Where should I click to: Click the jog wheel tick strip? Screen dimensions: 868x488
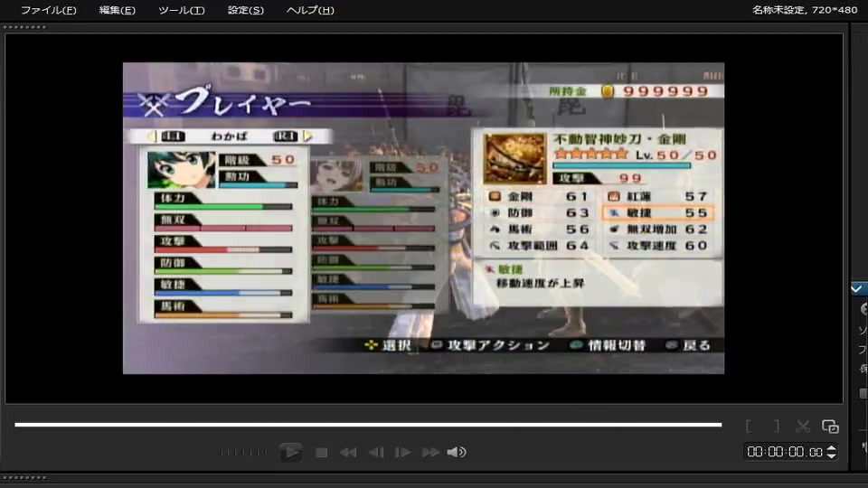click(x=243, y=453)
